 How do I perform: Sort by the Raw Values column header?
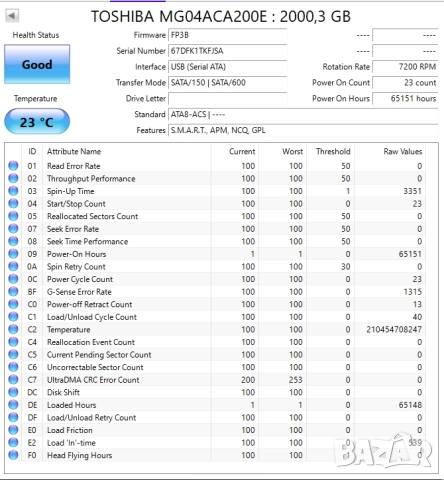tap(390, 151)
